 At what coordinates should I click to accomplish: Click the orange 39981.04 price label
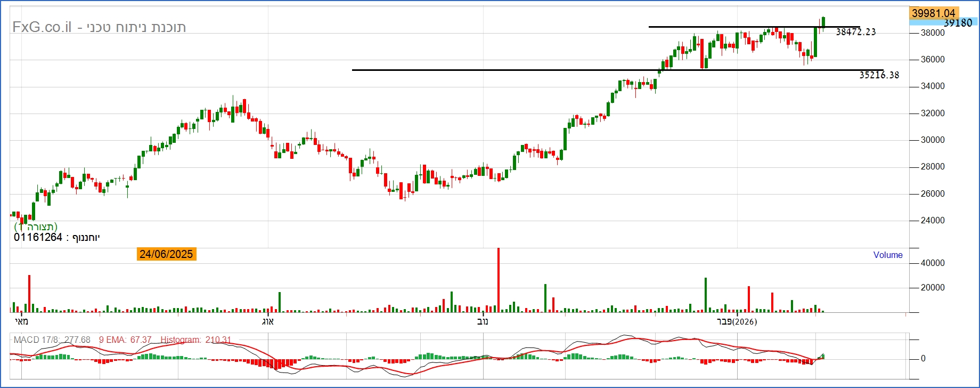(x=934, y=13)
